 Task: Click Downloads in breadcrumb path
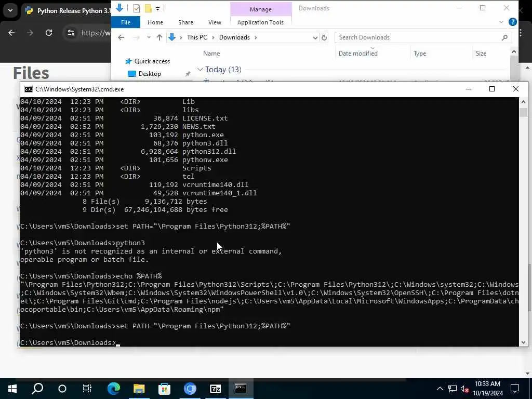click(234, 37)
